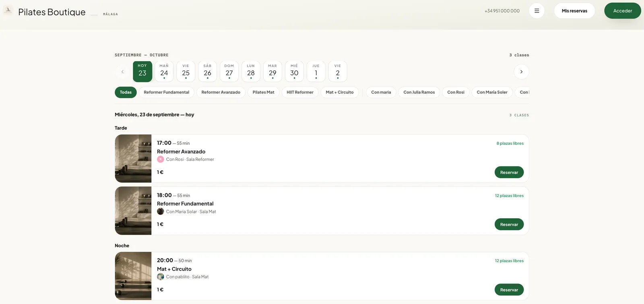Show classes Con Rosi filter
644x304 pixels.
456,92
